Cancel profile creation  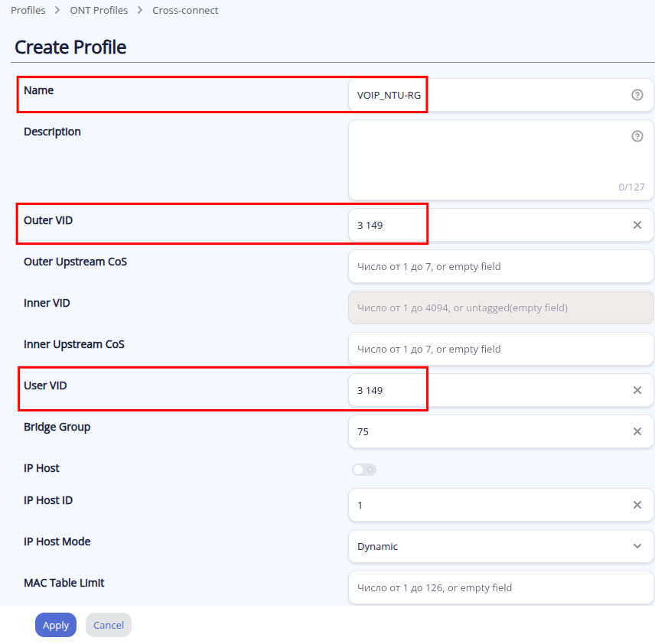pos(109,625)
